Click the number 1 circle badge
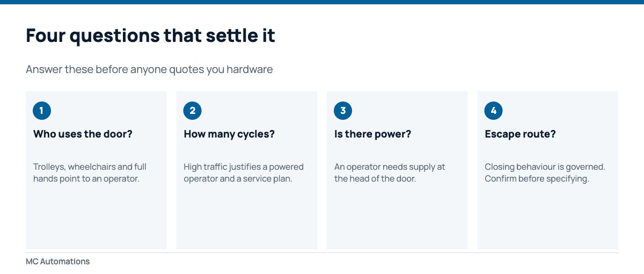 [x=42, y=111]
